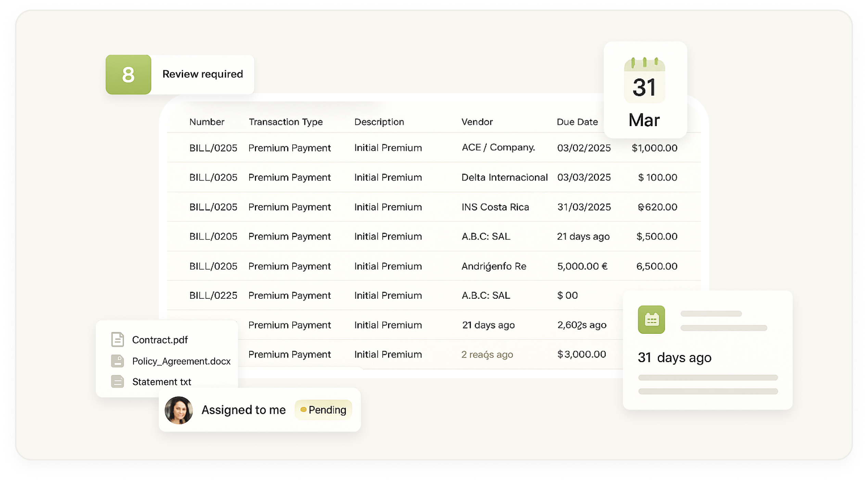This screenshot has height=481, width=868.
Task: Click the Contract.pdf file icon
Action: coord(117,340)
